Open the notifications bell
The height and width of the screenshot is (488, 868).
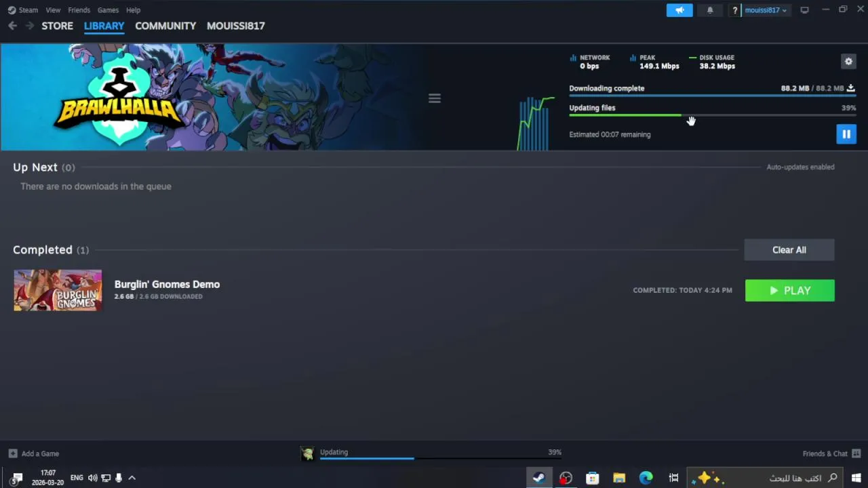(710, 10)
